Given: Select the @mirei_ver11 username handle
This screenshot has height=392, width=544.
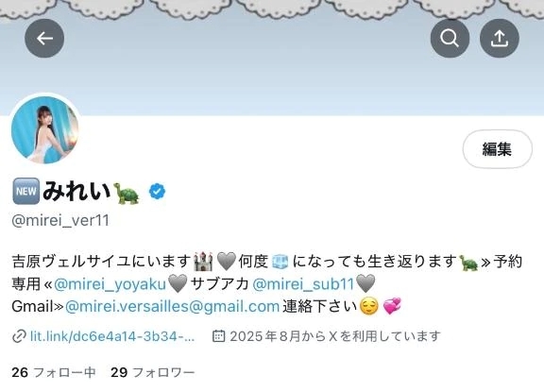Looking at the screenshot, I should coord(60,221).
